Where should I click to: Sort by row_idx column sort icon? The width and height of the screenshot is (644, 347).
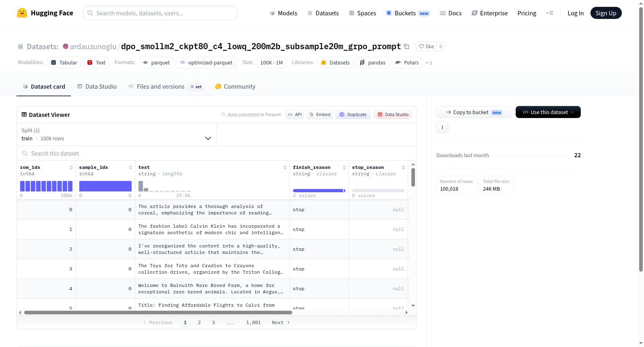point(71,167)
